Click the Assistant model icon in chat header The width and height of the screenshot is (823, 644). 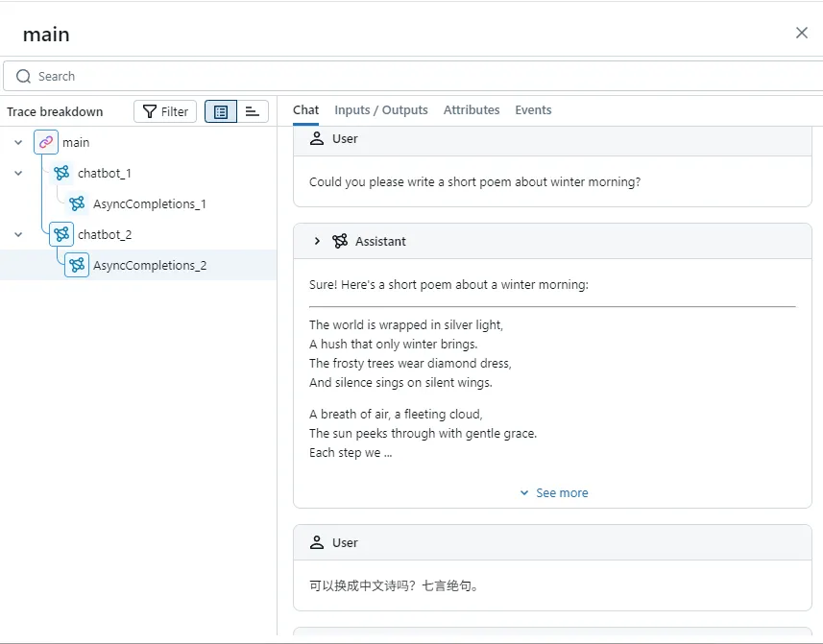[340, 241]
